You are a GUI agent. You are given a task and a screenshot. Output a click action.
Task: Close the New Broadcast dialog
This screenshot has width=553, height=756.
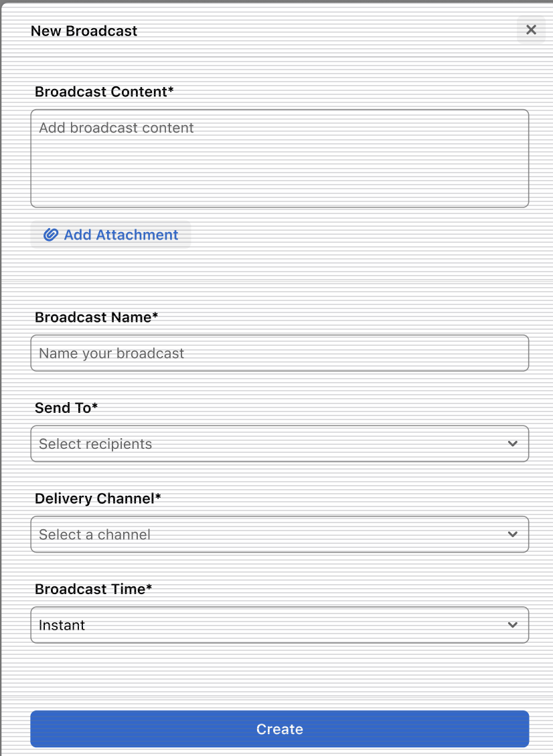pyautogui.click(x=531, y=30)
